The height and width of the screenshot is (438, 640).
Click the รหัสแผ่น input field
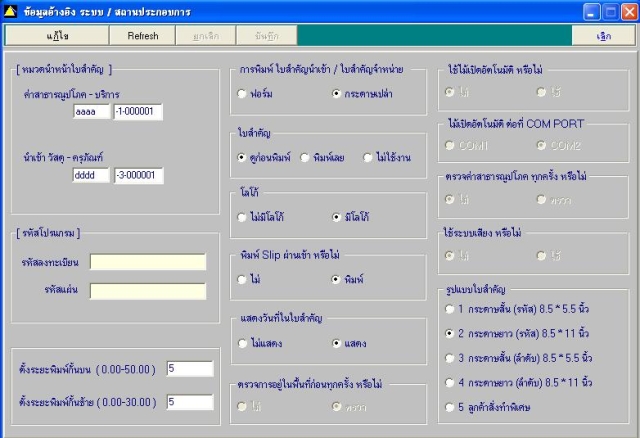148,291
